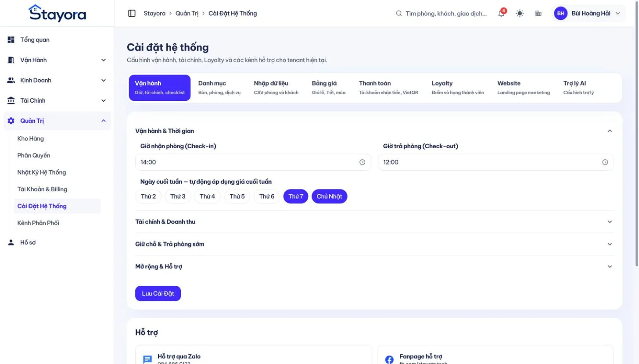Click the BH user avatar

pos(561,14)
